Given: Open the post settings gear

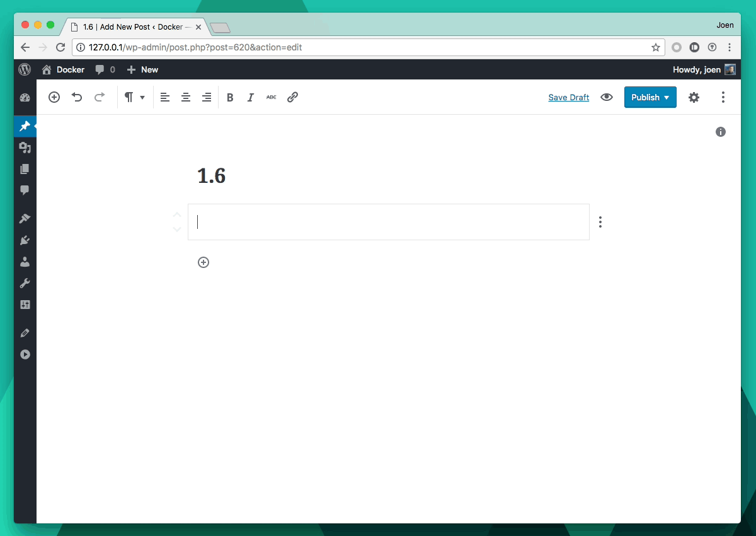Looking at the screenshot, I should click(x=694, y=97).
